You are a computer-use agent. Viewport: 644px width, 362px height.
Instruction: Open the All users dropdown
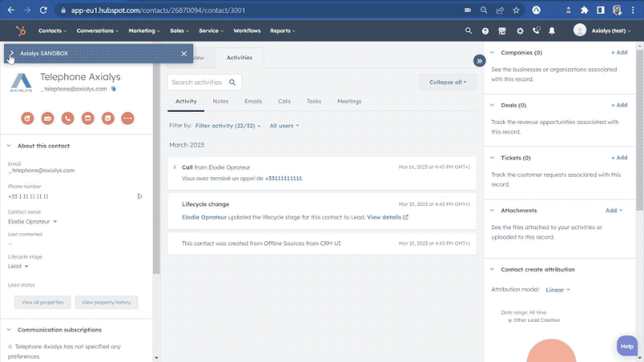tap(284, 126)
